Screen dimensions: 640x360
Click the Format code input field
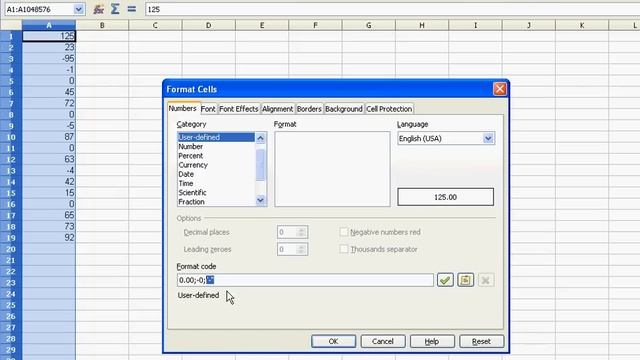tap(305, 280)
